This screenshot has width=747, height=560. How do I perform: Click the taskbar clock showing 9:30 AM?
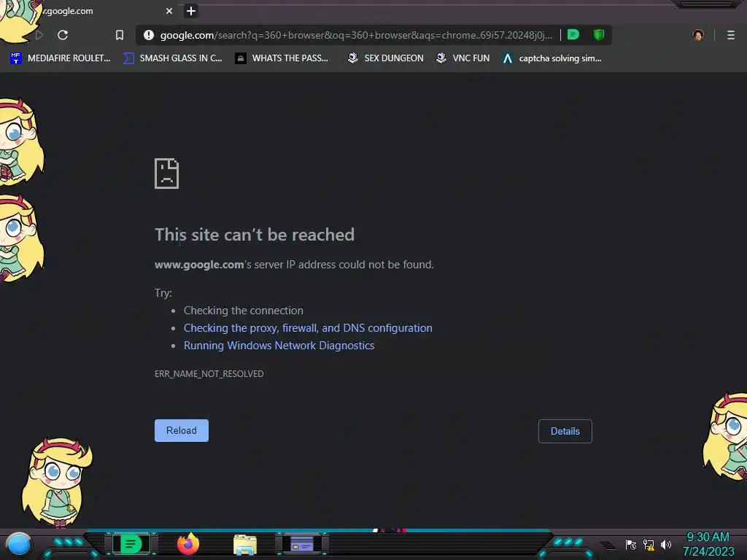click(x=708, y=544)
